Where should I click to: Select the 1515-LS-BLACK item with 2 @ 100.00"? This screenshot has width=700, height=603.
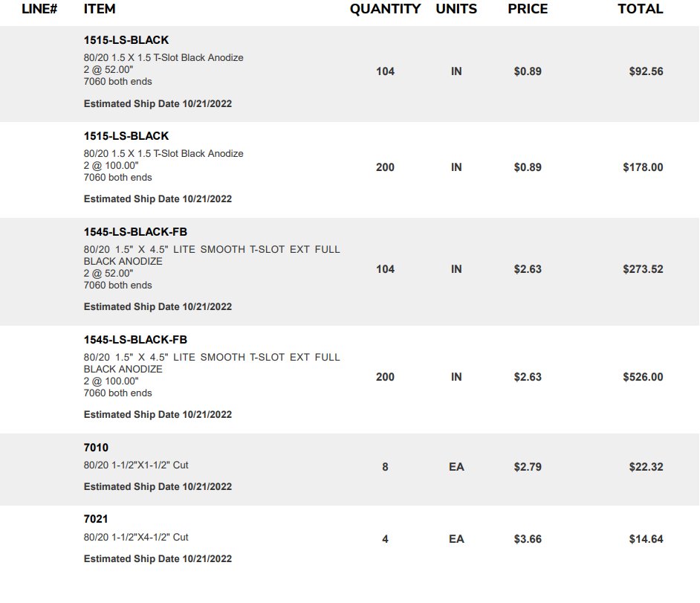pyautogui.click(x=126, y=136)
